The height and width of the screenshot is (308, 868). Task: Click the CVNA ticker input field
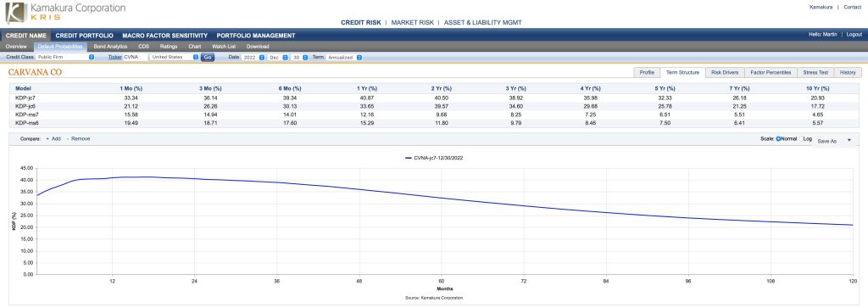point(135,57)
